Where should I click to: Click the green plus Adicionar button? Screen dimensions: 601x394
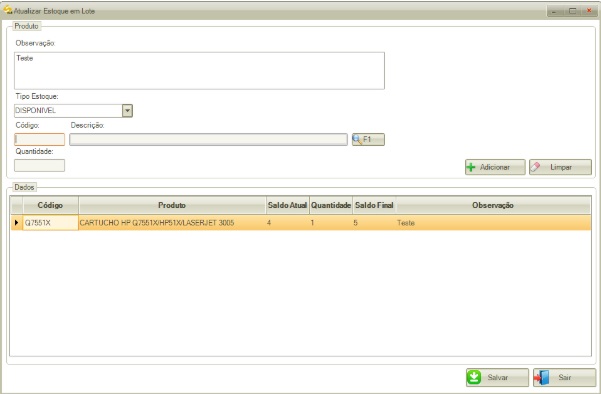pos(495,167)
